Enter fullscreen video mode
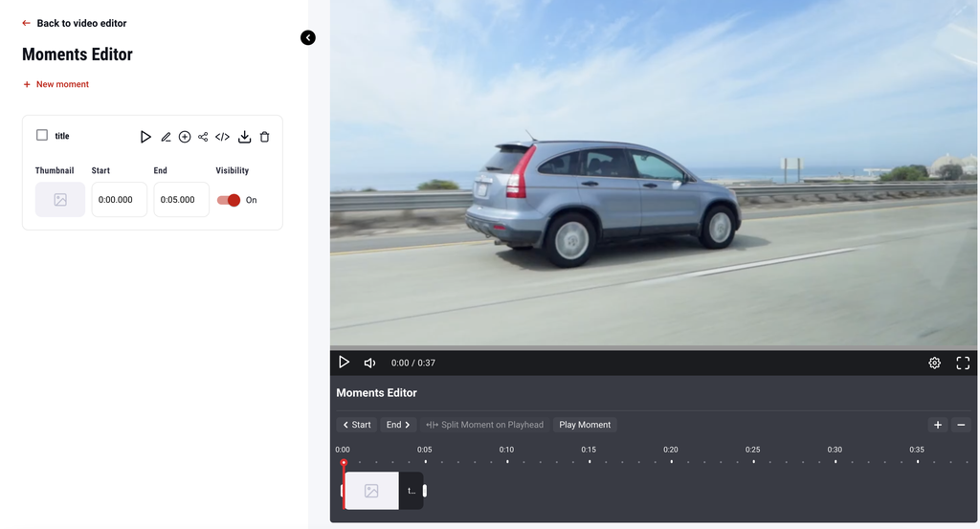980x529 pixels. (963, 363)
